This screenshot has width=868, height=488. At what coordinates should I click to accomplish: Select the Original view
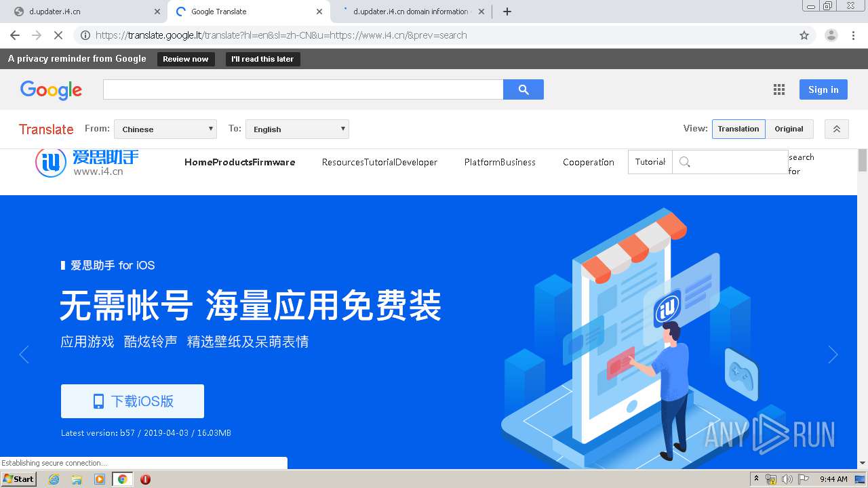[789, 129]
